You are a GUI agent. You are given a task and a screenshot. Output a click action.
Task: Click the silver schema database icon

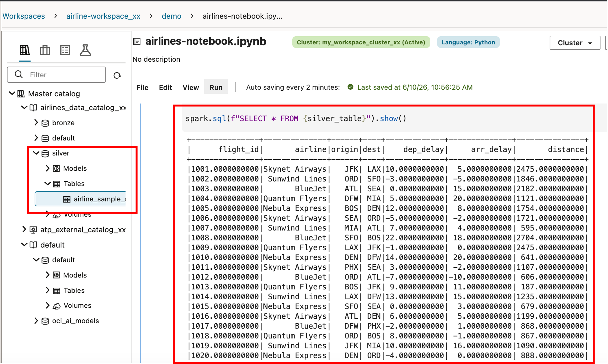45,154
